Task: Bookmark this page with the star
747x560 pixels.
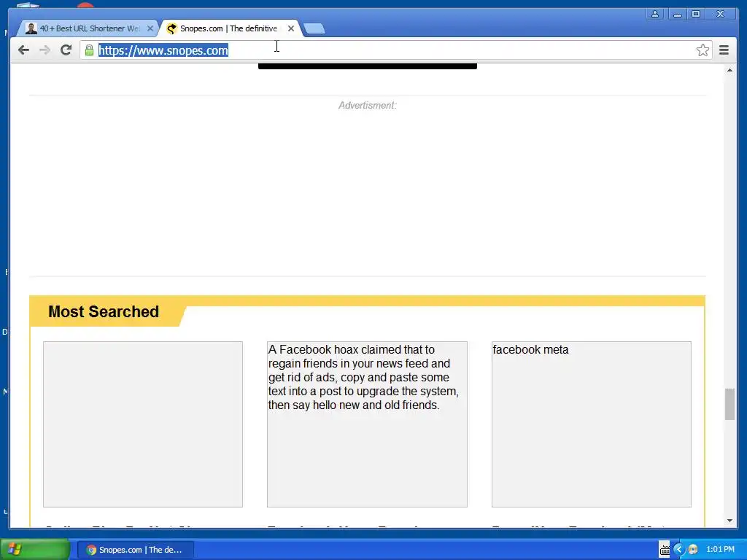Action: point(703,50)
